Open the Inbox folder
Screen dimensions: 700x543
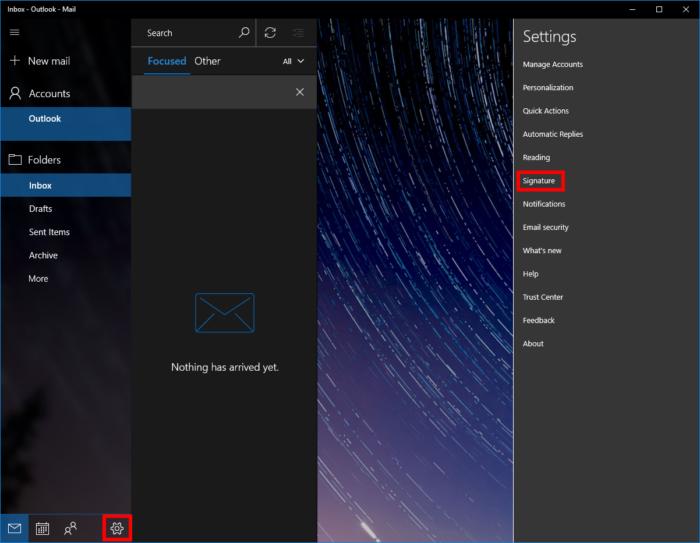(x=66, y=185)
